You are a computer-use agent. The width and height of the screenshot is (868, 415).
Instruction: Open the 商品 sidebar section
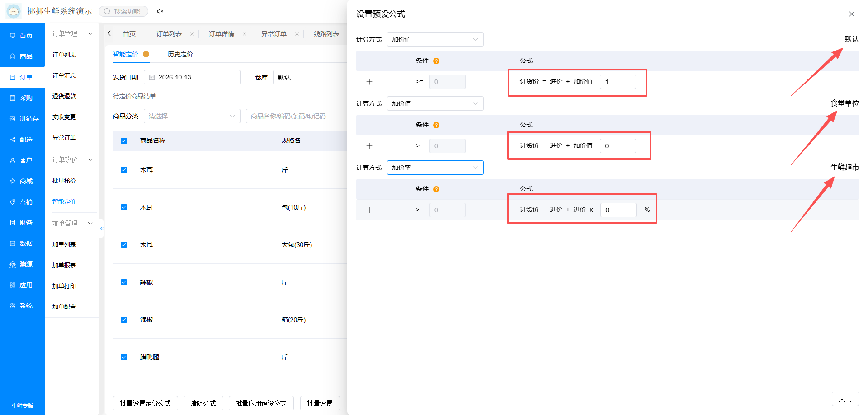[x=22, y=56]
